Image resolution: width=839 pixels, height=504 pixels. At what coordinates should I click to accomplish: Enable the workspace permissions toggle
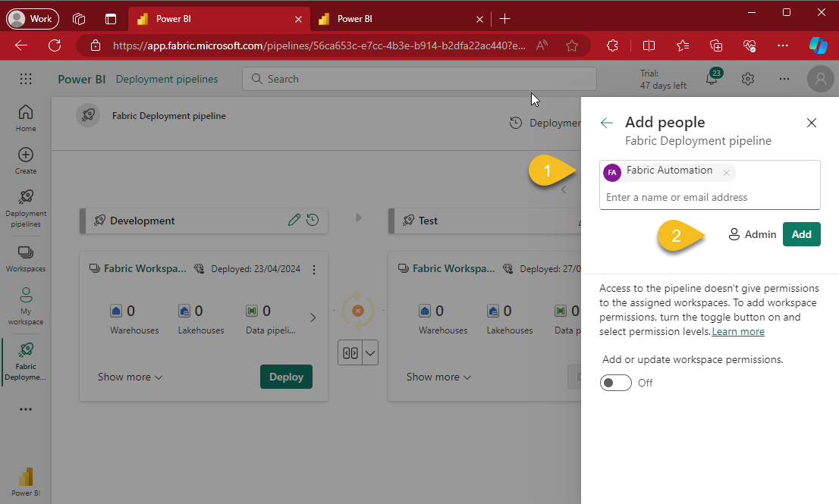click(x=615, y=383)
